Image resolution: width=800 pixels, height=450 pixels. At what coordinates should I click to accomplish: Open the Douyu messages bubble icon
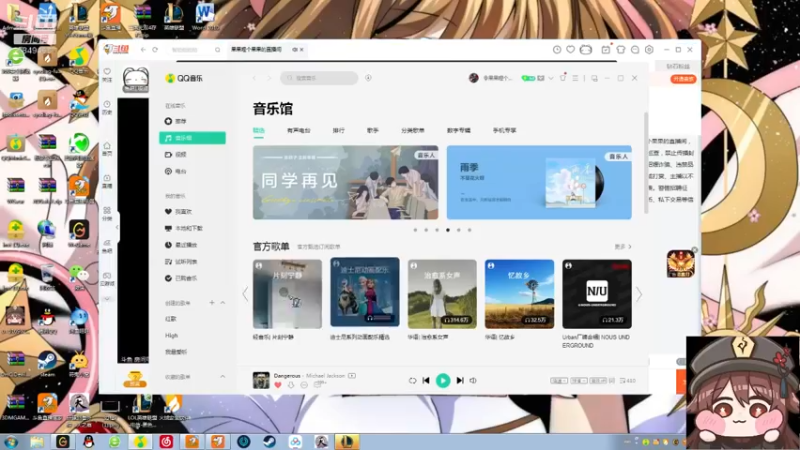(635, 49)
